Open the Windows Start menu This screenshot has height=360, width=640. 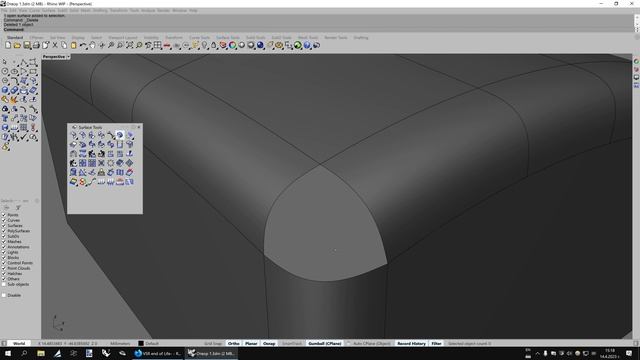[x=8, y=353]
